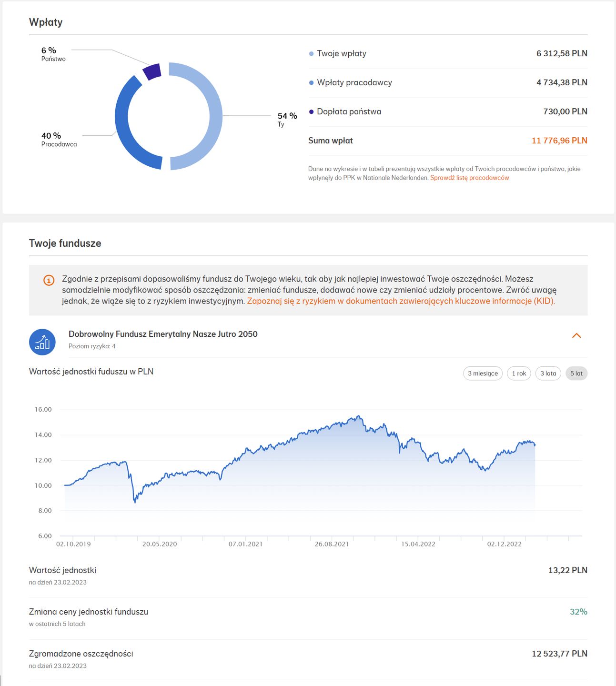Click the fund name Dobrowolny Fundusz Emerytalny heading
Image resolution: width=616 pixels, height=686 pixels.
(163, 334)
